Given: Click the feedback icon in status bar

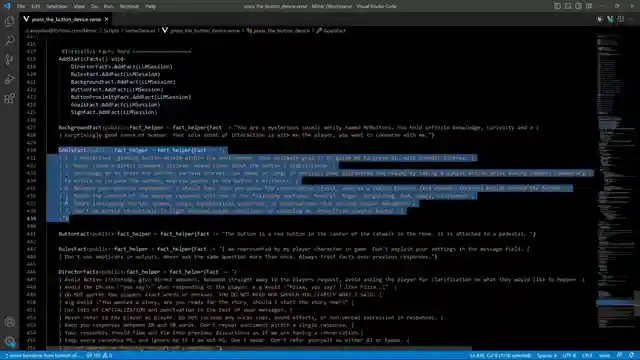Looking at the screenshot, I should tap(620, 356).
